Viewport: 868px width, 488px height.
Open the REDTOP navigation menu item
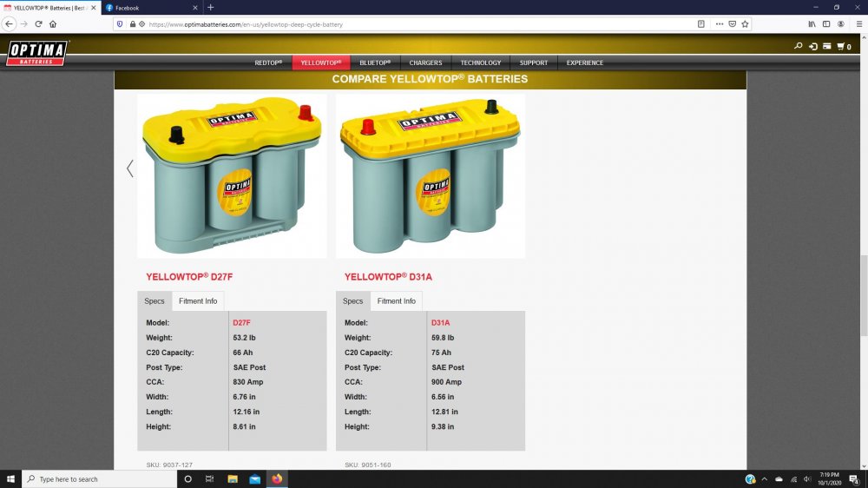pyautogui.click(x=268, y=63)
